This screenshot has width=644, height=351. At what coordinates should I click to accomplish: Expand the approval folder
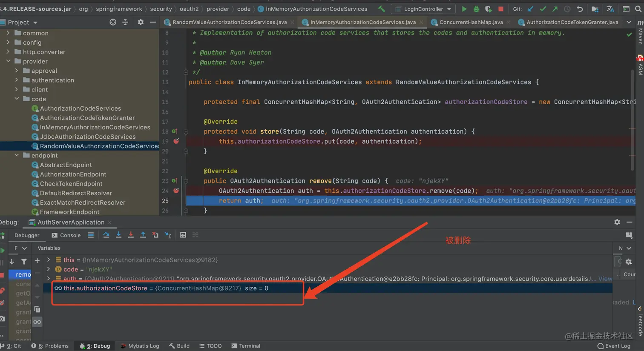[17, 71]
